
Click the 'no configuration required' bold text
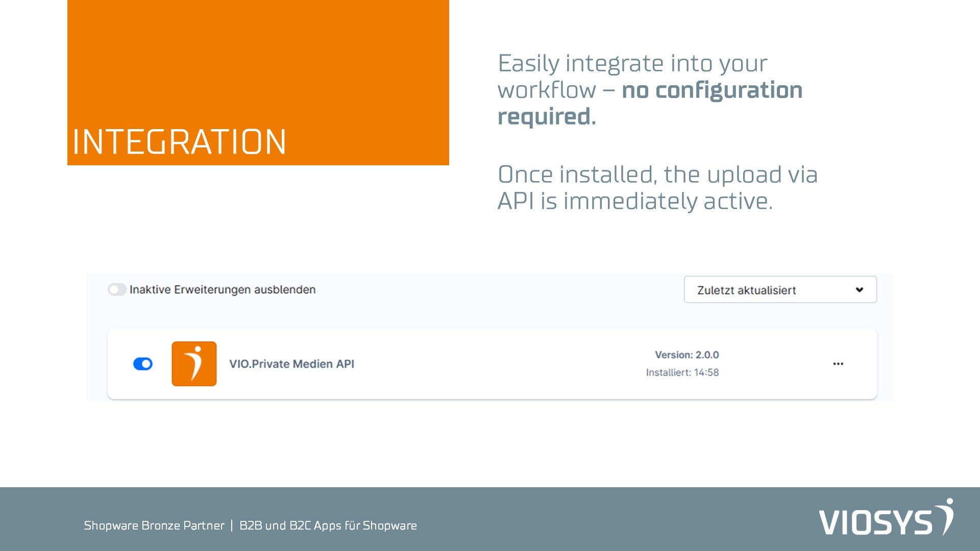[712, 91]
